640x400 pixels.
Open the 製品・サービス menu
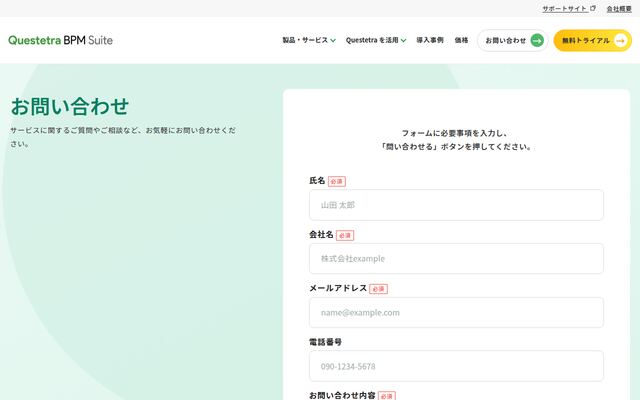click(309, 40)
